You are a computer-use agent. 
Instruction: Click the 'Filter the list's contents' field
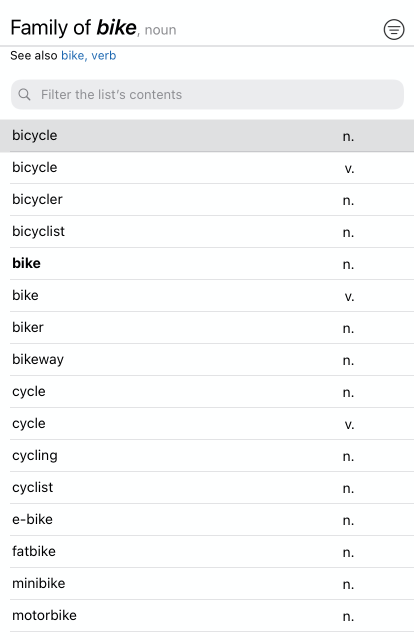pos(207,94)
